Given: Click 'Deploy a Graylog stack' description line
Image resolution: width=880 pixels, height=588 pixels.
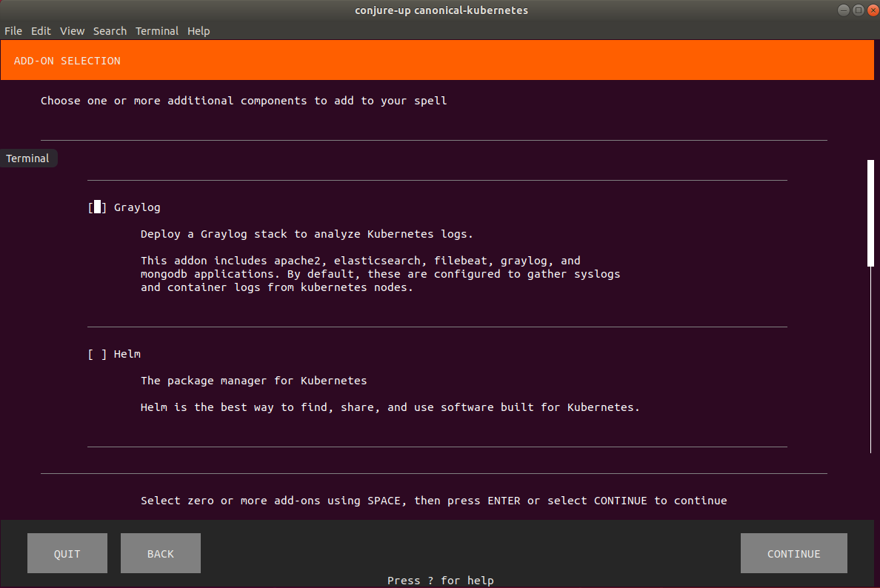Looking at the screenshot, I should tap(307, 234).
